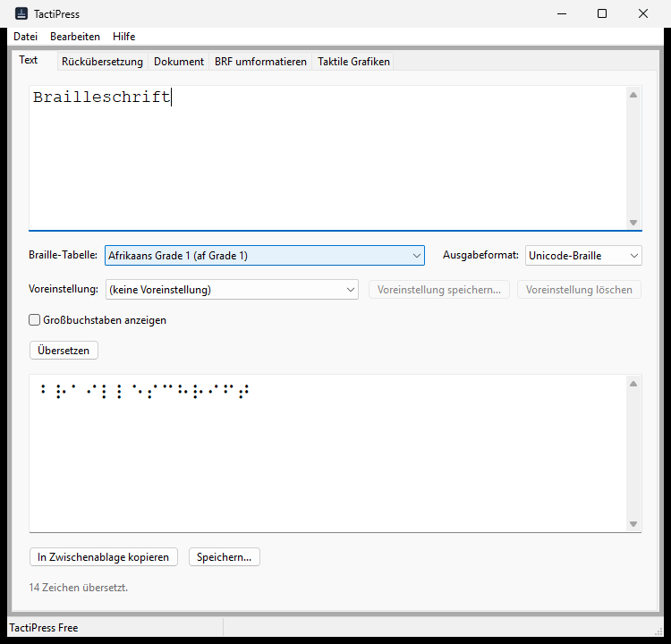The height and width of the screenshot is (644, 671).
Task: Click the Speichern... button
Action: 225,557
